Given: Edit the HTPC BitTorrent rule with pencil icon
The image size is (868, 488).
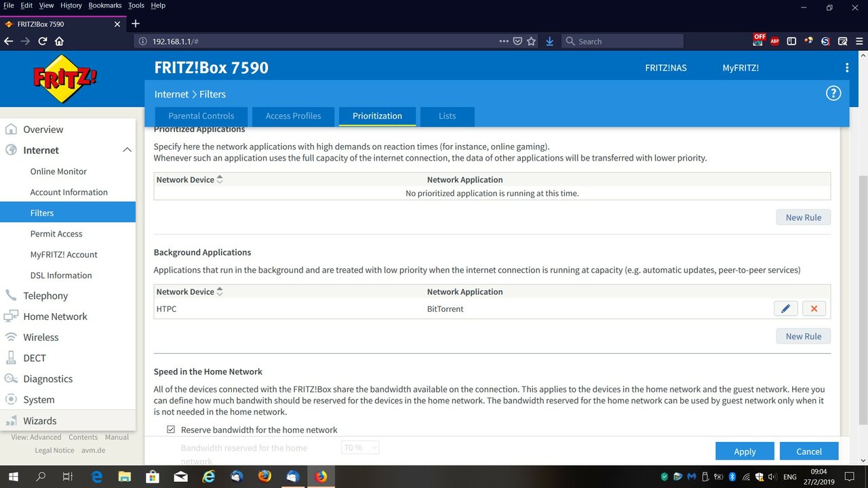Looking at the screenshot, I should point(785,309).
